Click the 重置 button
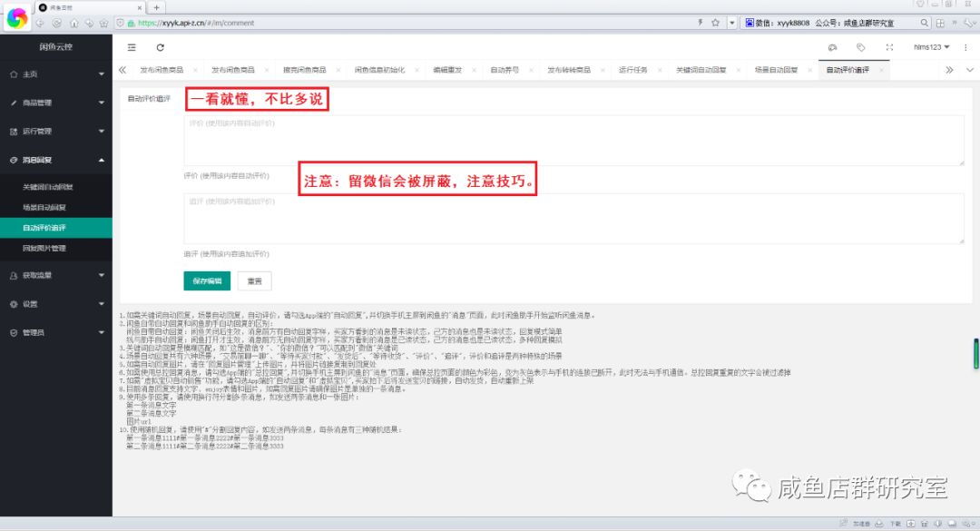 tap(255, 281)
